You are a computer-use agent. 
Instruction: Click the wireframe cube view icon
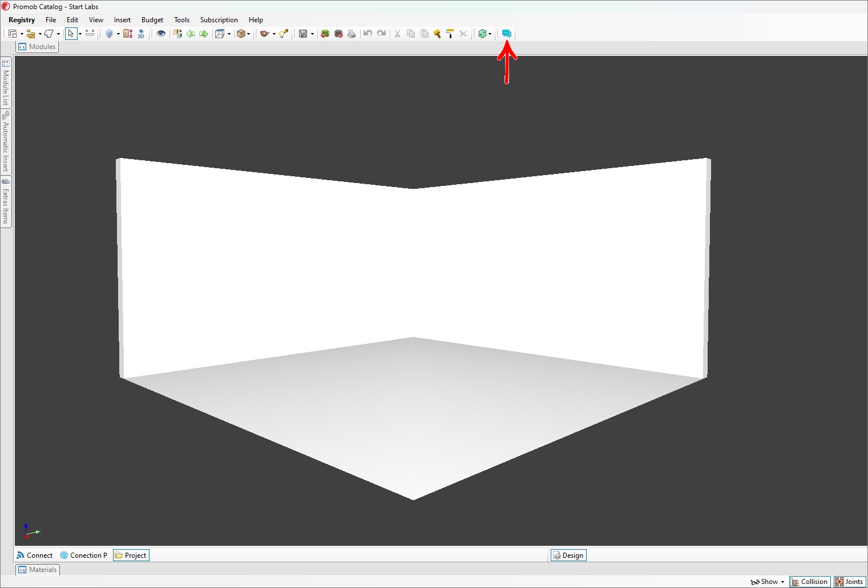coord(220,34)
